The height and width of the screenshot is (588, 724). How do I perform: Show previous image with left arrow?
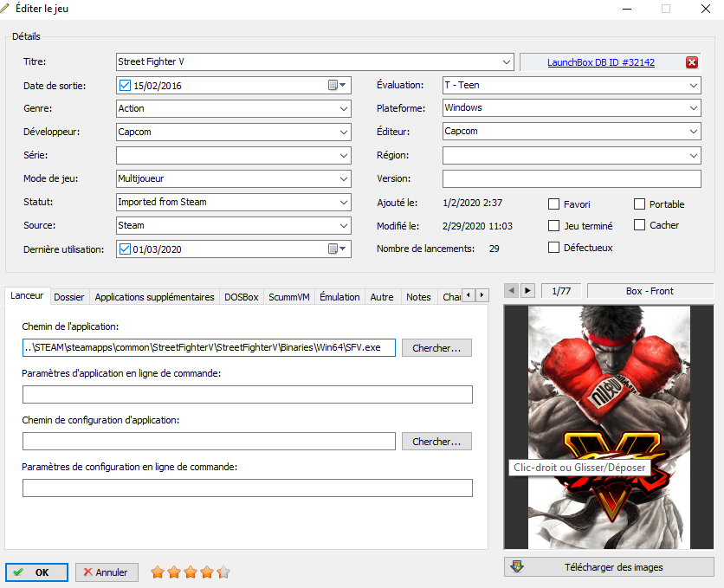511,291
